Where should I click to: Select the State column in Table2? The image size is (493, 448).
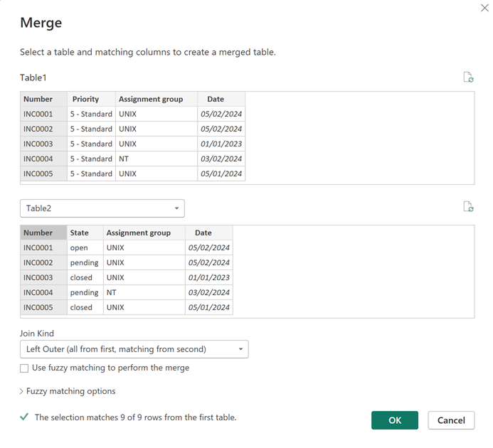(79, 233)
